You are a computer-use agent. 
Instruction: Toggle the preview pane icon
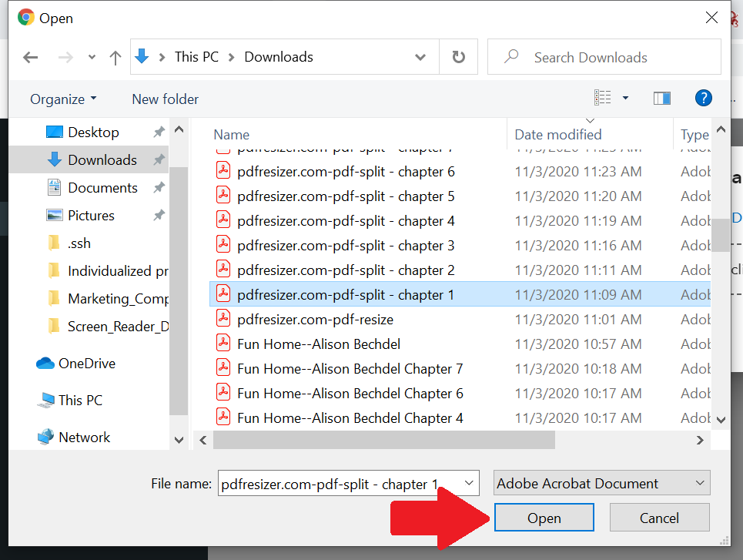pos(661,98)
